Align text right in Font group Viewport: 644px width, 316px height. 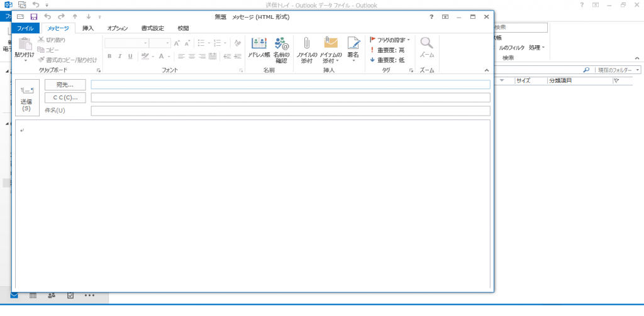tap(202, 56)
